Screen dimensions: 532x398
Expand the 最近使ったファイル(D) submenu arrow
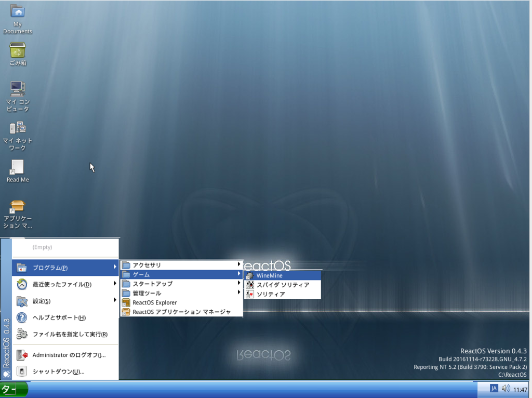115,283
